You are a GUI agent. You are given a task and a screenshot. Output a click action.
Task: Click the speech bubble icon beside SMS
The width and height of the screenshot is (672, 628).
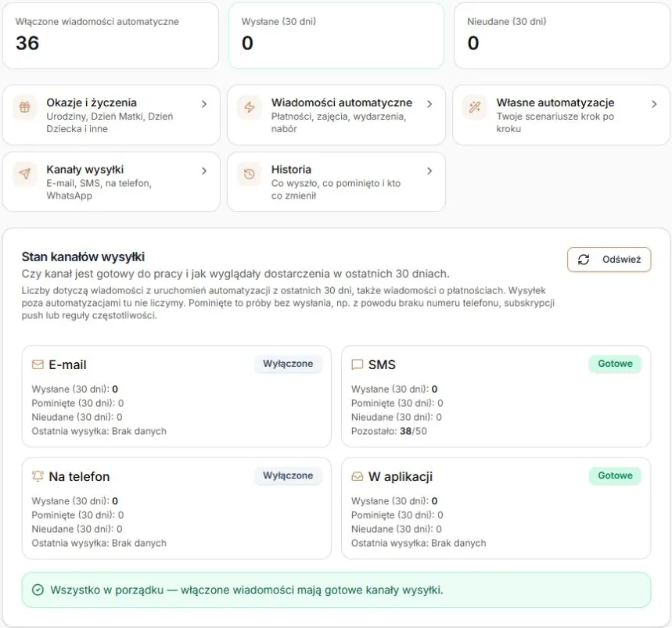(x=357, y=364)
